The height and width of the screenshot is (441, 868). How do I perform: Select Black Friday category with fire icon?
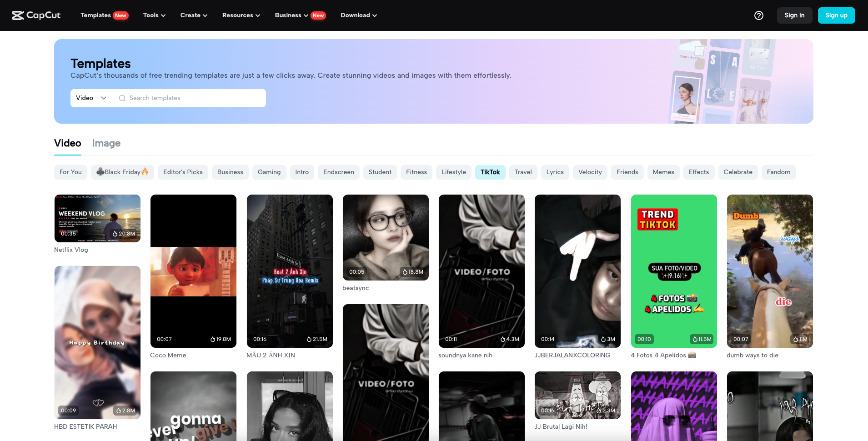(122, 172)
